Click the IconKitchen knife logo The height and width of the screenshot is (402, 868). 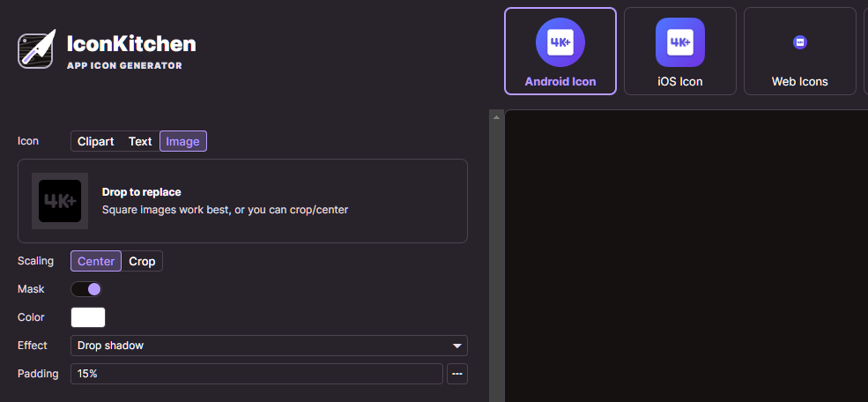click(x=36, y=49)
